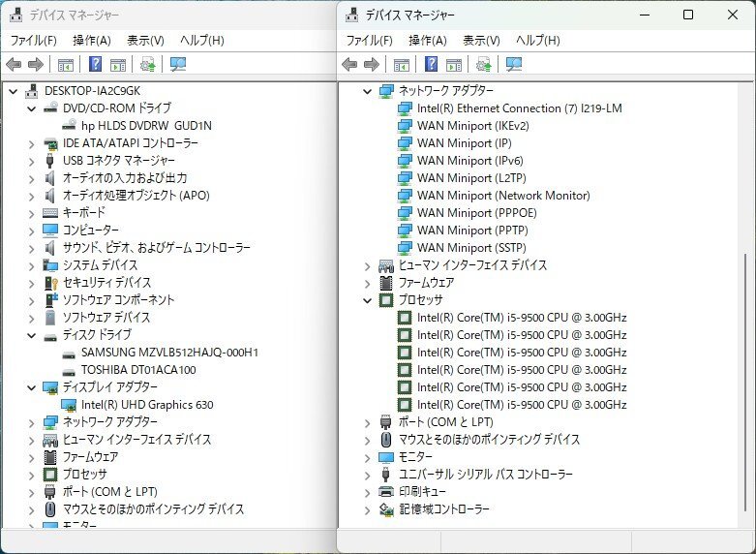Select WAN Miniport (Network Monitor)
The height and width of the screenshot is (554, 756).
(503, 196)
